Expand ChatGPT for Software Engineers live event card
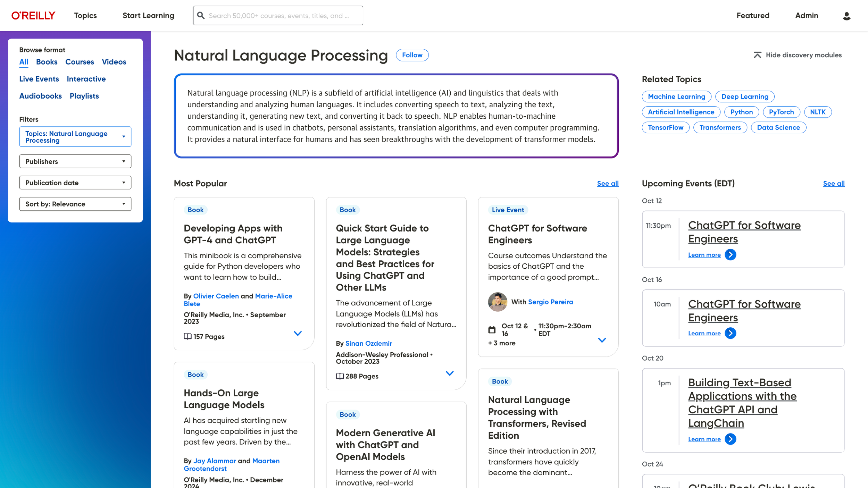868x488 pixels. 602,340
